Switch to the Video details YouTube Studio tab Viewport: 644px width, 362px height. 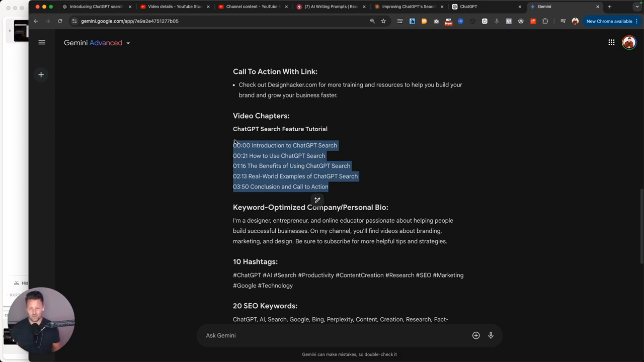[x=174, y=7]
